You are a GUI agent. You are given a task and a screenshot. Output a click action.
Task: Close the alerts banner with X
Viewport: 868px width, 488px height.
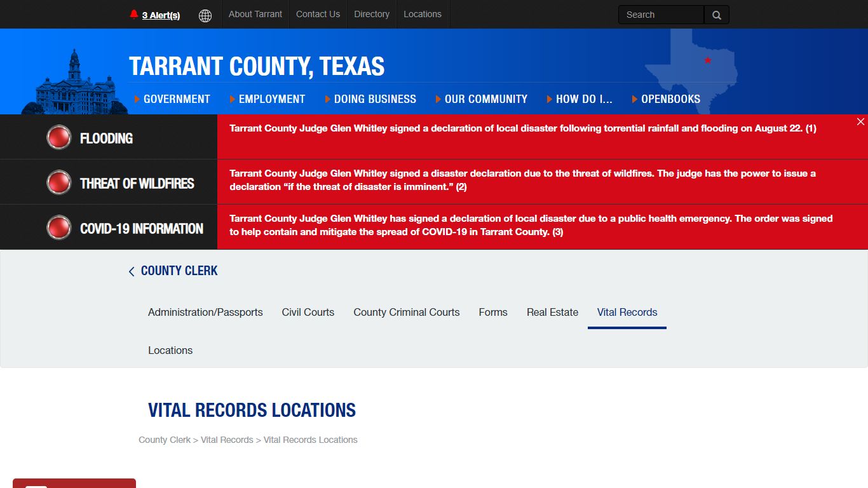860,122
